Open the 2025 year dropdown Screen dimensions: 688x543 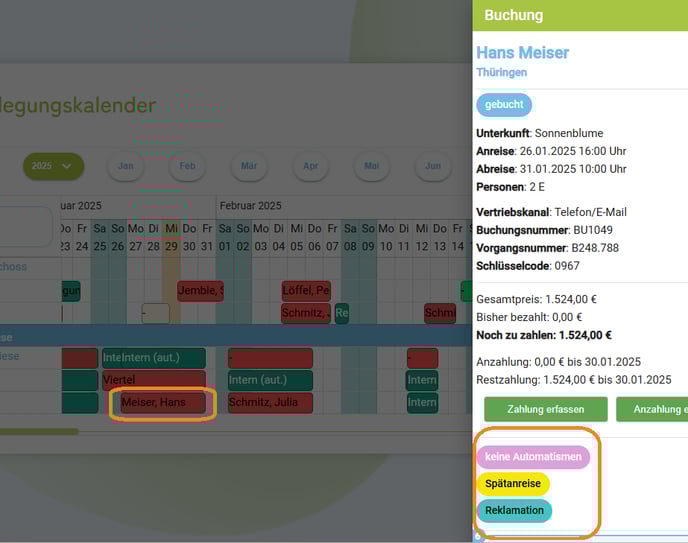[x=53, y=166]
